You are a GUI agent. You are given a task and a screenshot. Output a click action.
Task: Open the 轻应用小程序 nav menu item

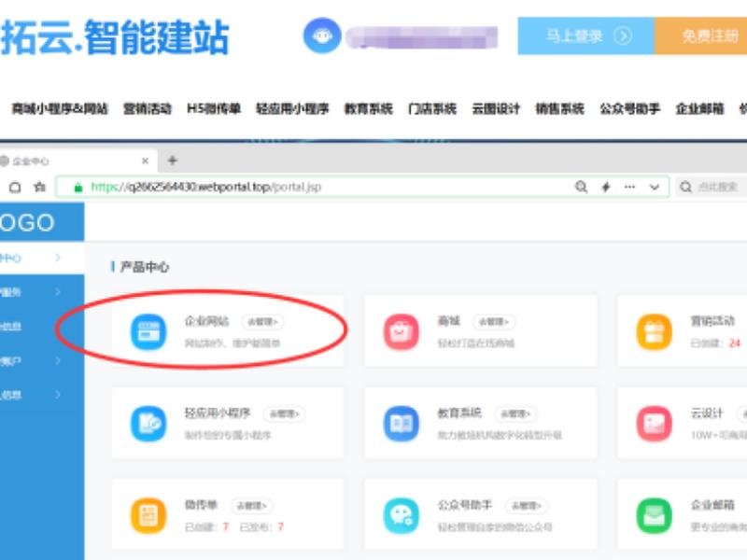click(x=292, y=109)
